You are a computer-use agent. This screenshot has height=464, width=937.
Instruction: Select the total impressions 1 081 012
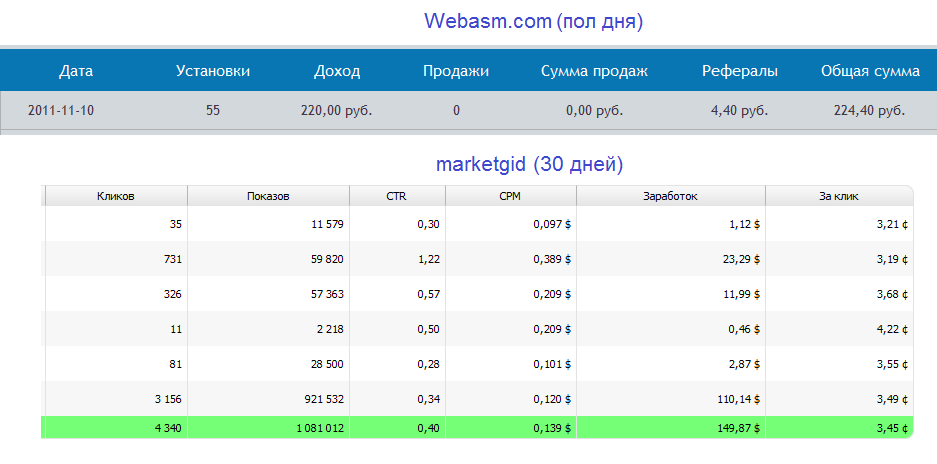pyautogui.click(x=320, y=428)
